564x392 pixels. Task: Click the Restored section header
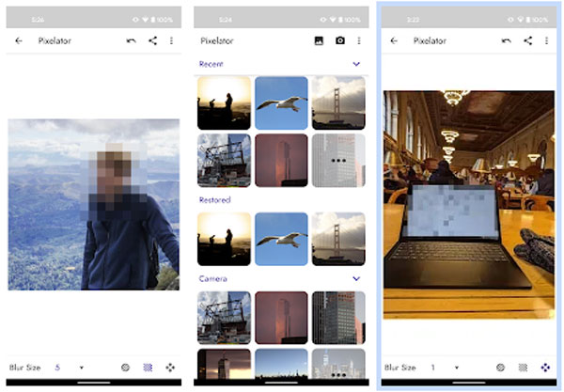pos(214,200)
